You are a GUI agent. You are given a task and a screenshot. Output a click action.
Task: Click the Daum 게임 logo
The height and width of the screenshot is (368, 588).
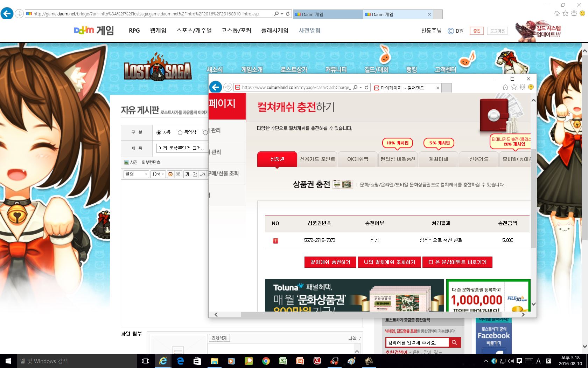94,30
